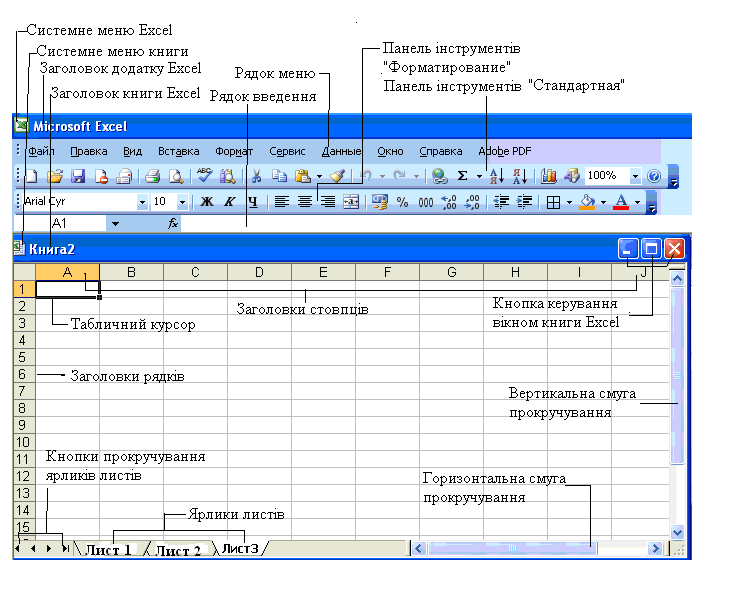Screen dimensions: 732x600
Task: Increase indent icon
Action: [524, 202]
